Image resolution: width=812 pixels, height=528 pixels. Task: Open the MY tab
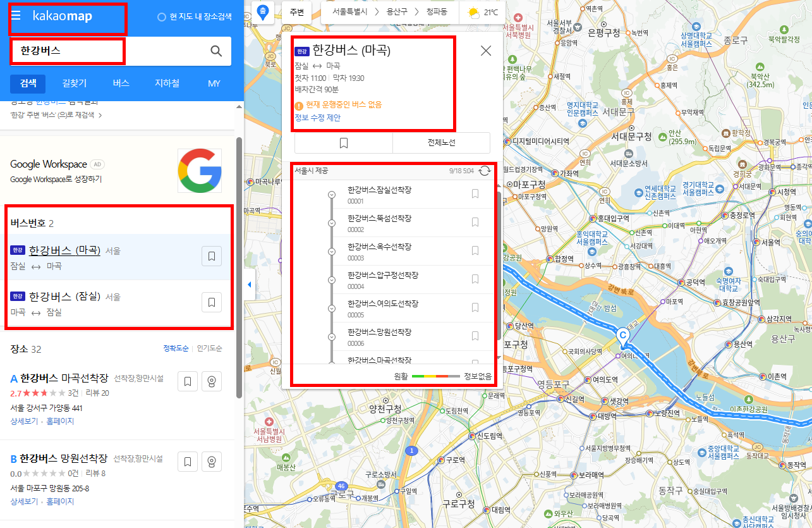(214, 83)
